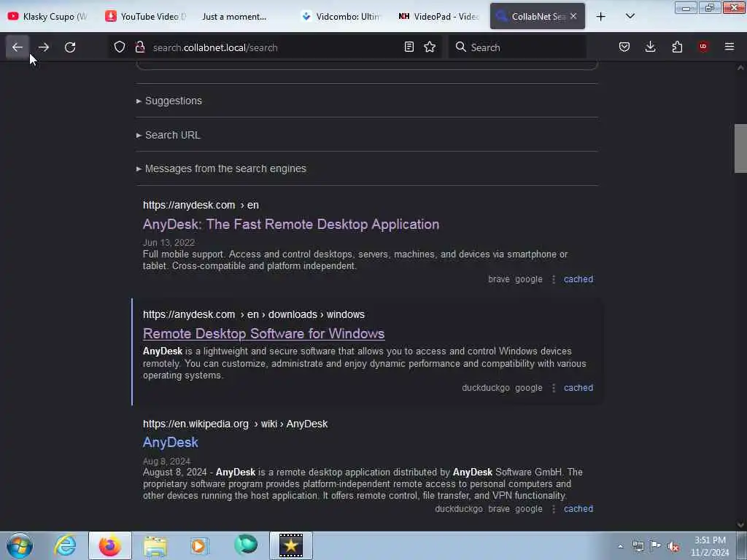
Task: Open the AnyDesk Wikipedia result title
Action: coord(171,443)
